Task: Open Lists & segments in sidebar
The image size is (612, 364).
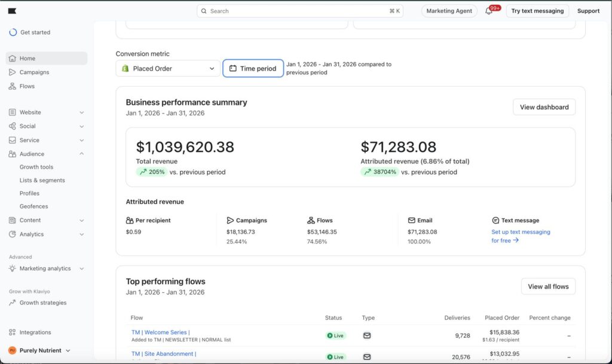Action: pyautogui.click(x=42, y=181)
